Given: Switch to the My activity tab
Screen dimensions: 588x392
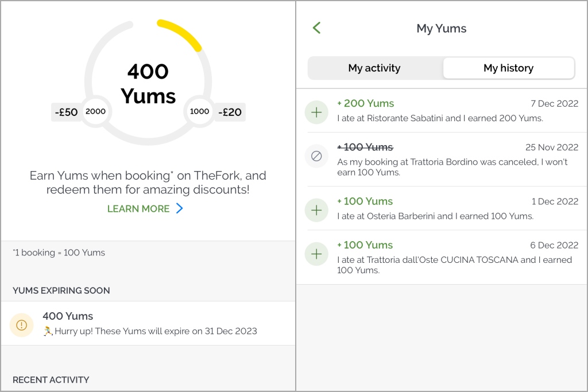Looking at the screenshot, I should tap(374, 68).
